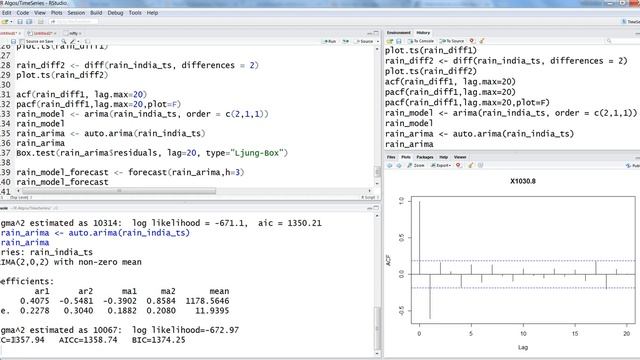Image resolution: width=640 pixels, height=360 pixels.
Task: Open the Source options dropdown arrow
Action: (x=378, y=41)
